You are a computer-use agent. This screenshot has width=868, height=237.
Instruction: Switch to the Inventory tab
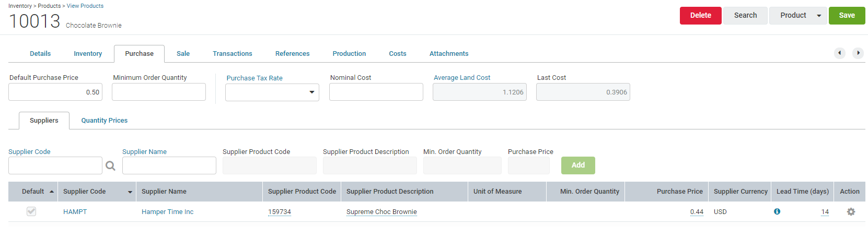pyautogui.click(x=88, y=53)
